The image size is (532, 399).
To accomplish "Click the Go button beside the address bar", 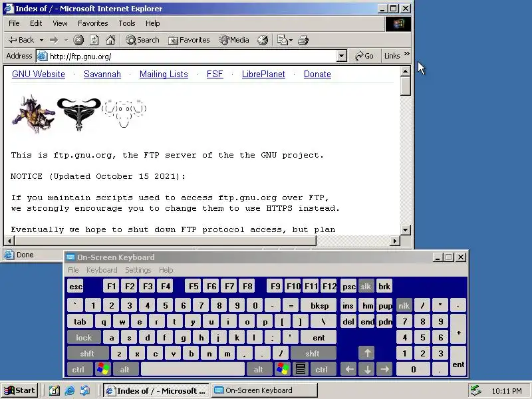I will point(364,56).
